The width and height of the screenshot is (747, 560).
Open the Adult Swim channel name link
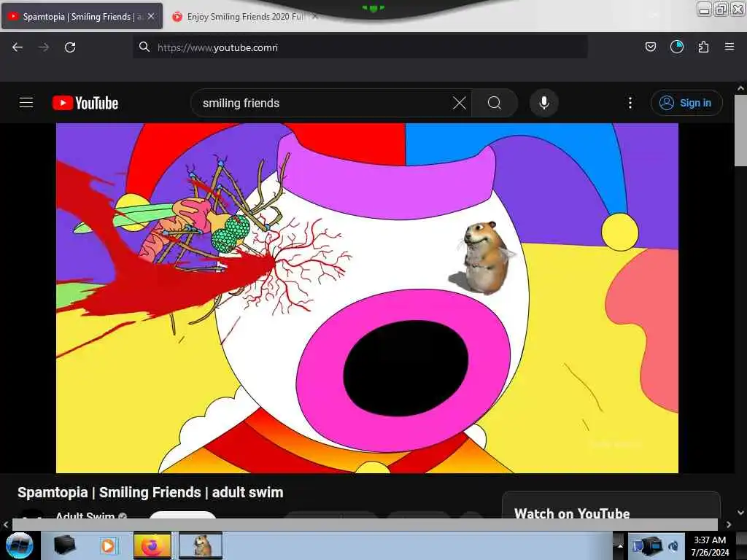(x=85, y=516)
